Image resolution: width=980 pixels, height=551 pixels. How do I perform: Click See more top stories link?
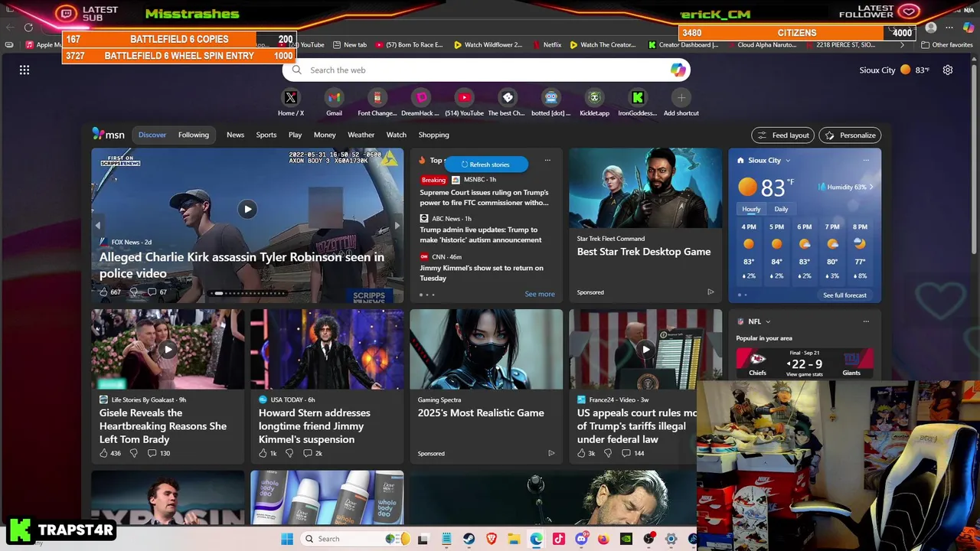[x=540, y=294]
